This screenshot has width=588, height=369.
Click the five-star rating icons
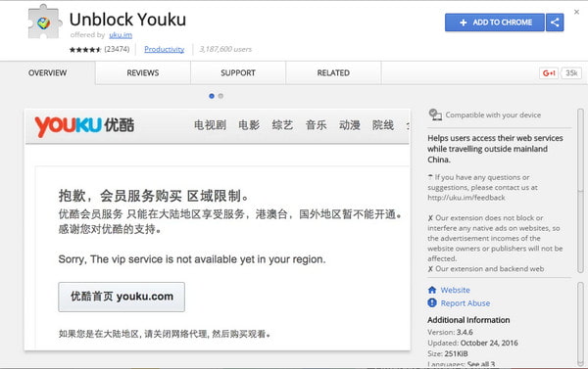point(85,50)
